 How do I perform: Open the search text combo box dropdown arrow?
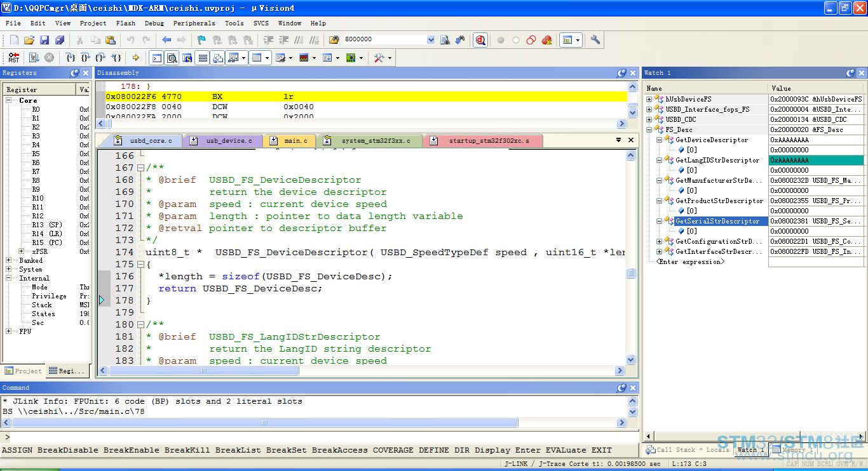431,40
